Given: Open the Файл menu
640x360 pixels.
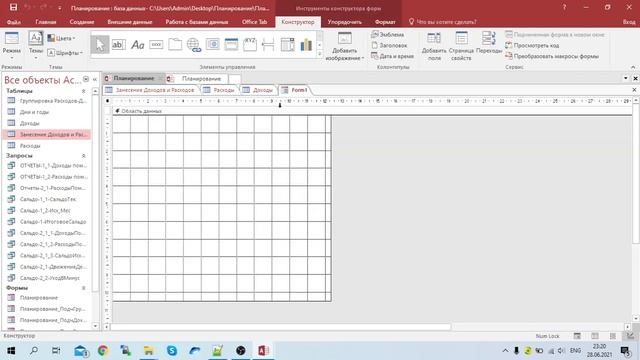Looking at the screenshot, I should pos(13,22).
